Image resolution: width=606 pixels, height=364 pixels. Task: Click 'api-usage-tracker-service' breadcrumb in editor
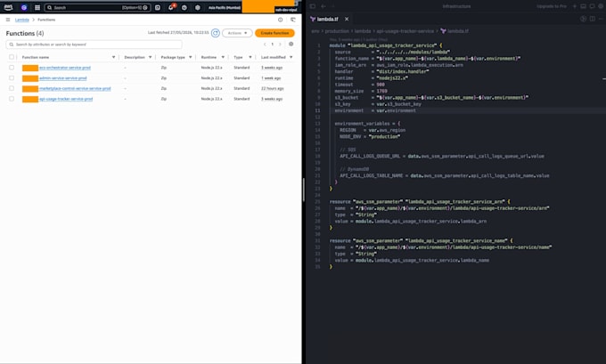[x=405, y=31]
